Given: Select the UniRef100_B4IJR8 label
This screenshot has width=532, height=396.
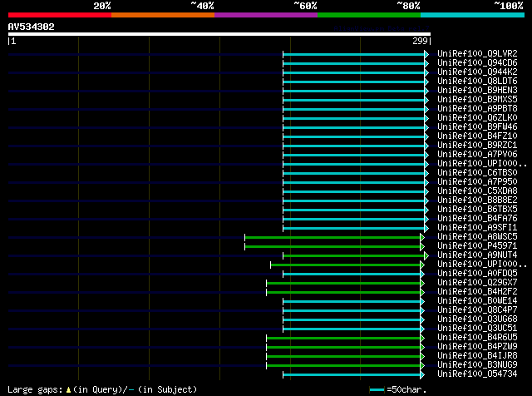Looking at the screenshot, I should click(477, 356).
